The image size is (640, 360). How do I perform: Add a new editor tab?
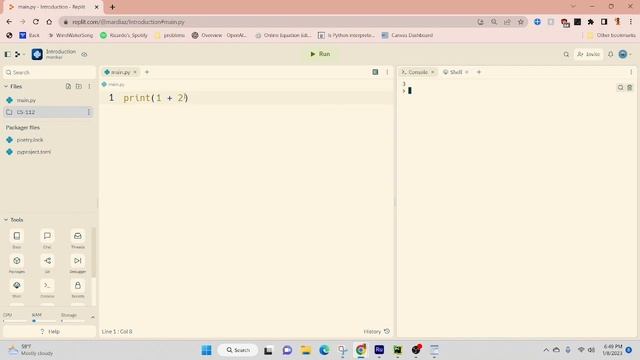147,72
